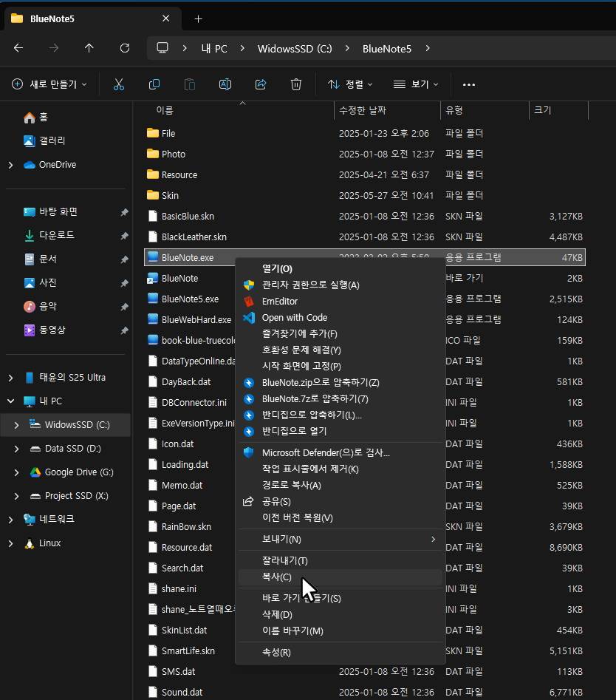Viewport: 616px width, 700px height.
Task: Open 문서 quick access folder
Action: click(x=40, y=259)
